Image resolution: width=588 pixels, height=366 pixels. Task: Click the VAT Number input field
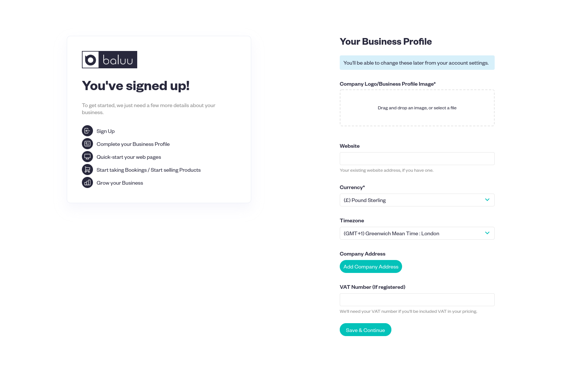[x=417, y=300]
